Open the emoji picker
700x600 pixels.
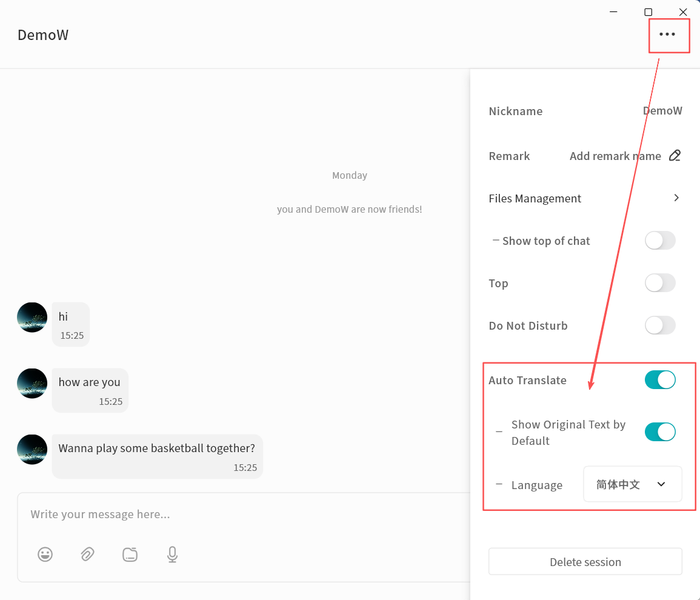coord(45,554)
